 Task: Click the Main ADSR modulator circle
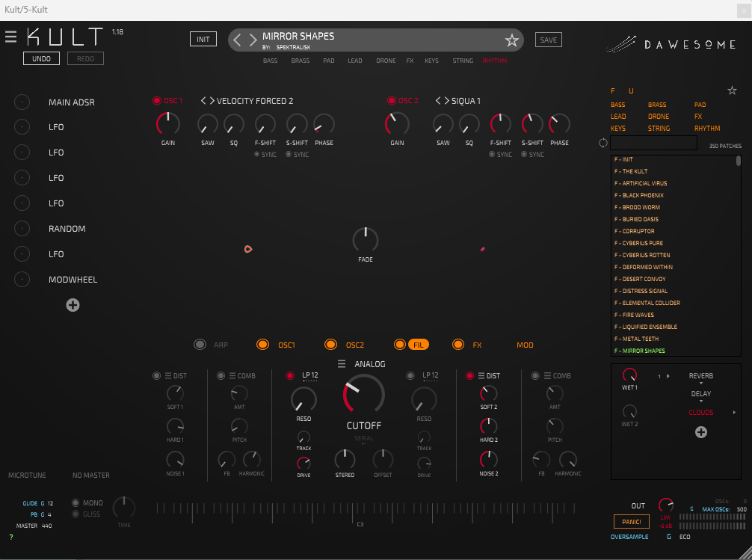[22, 102]
